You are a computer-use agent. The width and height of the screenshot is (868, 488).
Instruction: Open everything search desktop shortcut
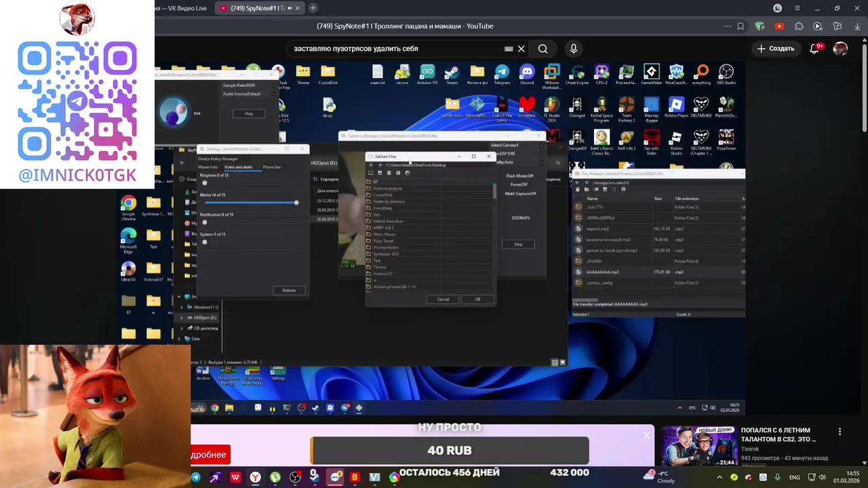point(701,74)
